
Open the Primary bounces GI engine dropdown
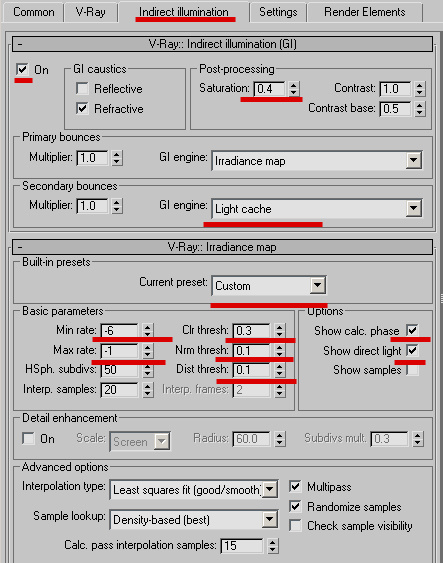317,161
